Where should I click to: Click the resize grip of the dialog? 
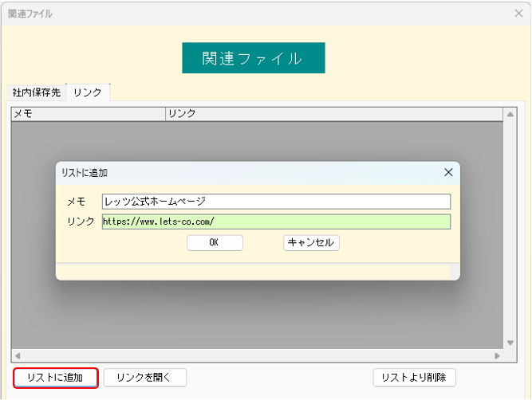tap(455, 273)
